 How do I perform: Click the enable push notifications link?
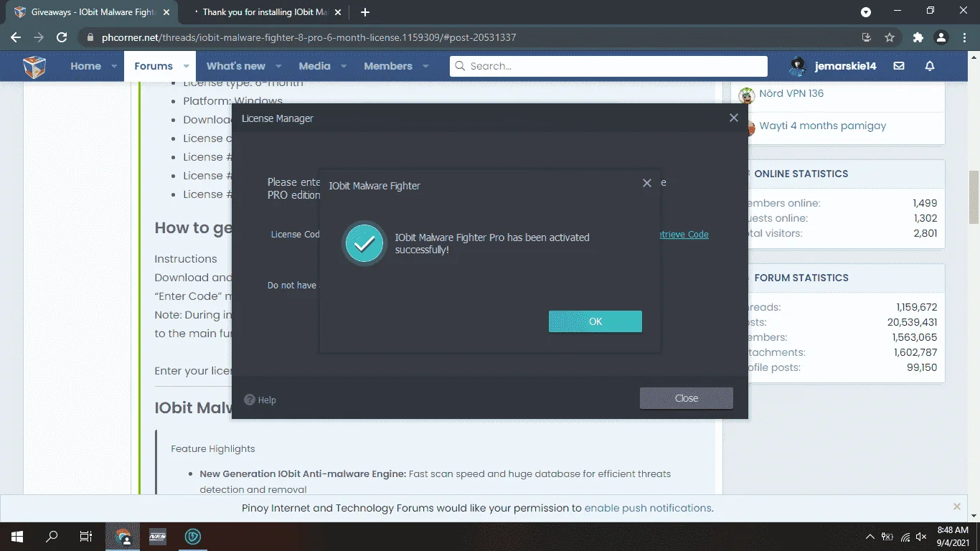[x=648, y=508]
